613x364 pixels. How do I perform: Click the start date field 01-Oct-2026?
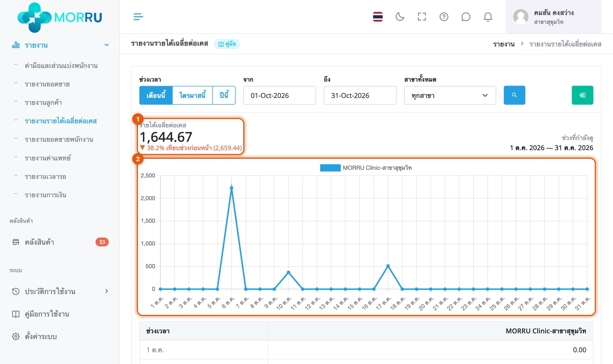point(280,95)
